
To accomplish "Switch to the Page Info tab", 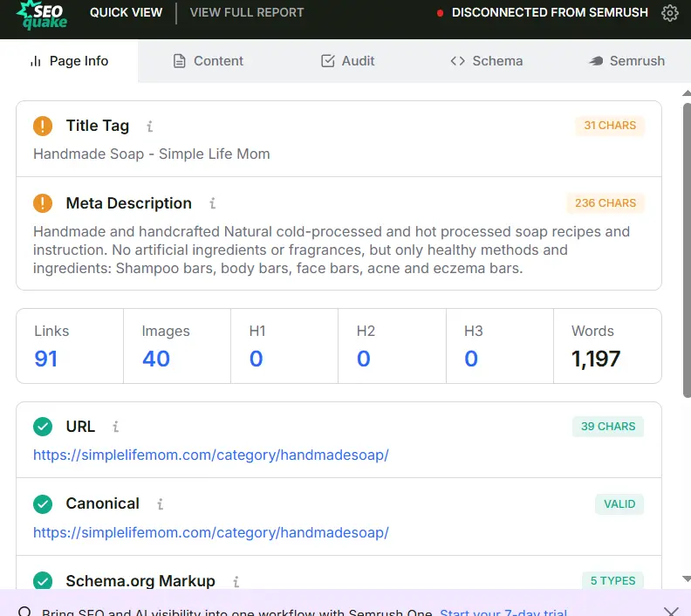I will [69, 61].
